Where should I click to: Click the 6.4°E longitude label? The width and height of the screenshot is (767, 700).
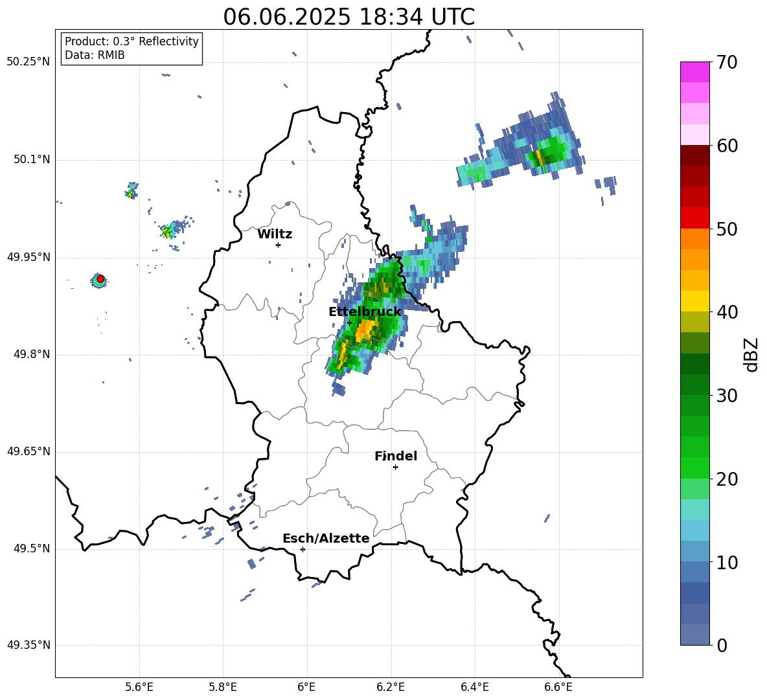coord(474,687)
